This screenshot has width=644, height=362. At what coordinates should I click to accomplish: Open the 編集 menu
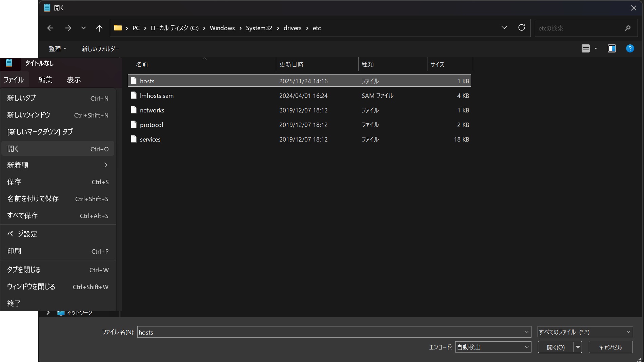45,80
